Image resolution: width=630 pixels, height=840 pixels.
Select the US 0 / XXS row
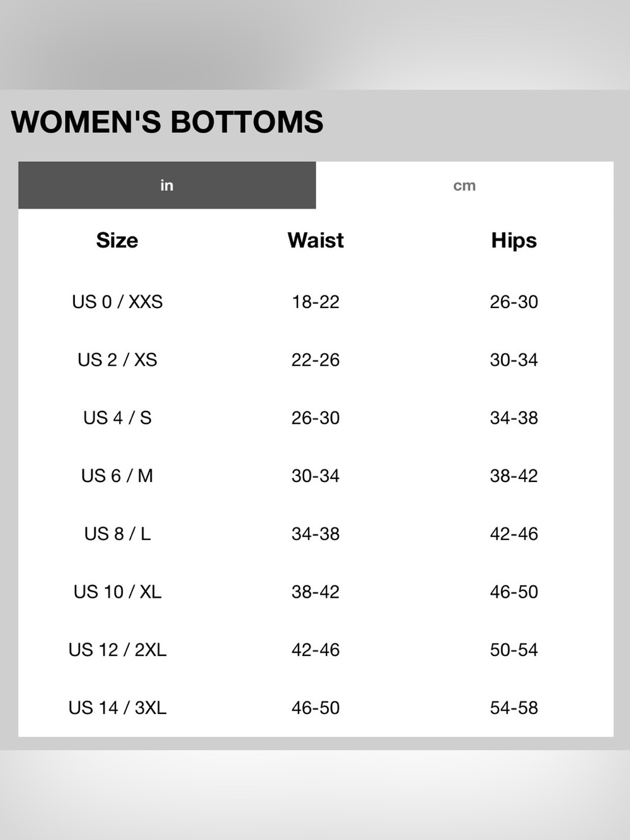click(316, 302)
